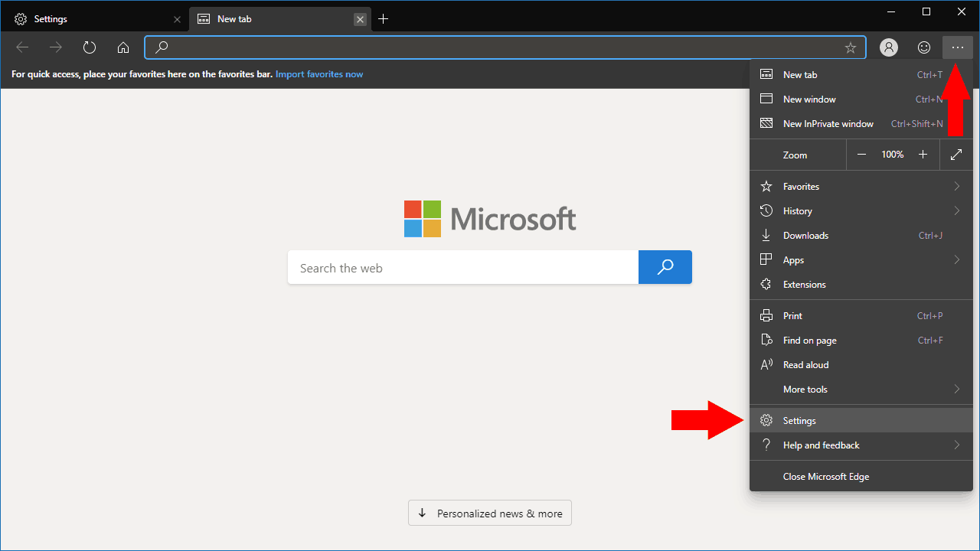Image resolution: width=980 pixels, height=551 pixels.
Task: Click the New InPrivate window icon
Action: pos(766,124)
